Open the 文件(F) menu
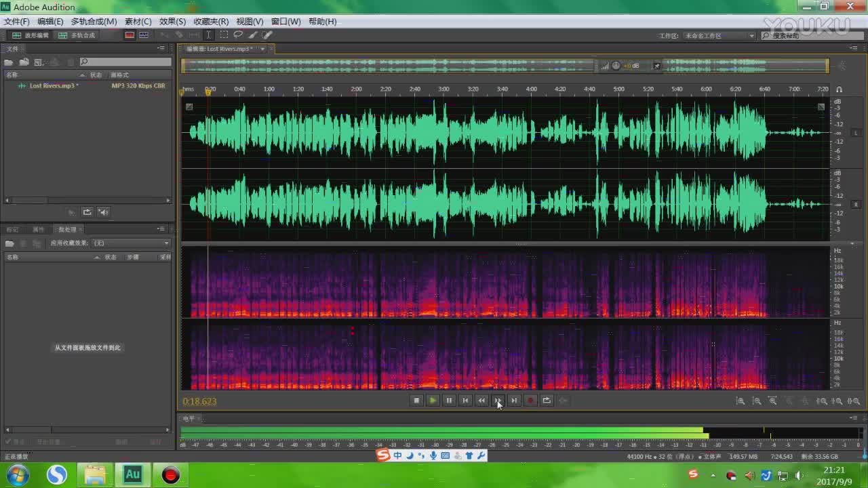The image size is (868, 488). 16,22
